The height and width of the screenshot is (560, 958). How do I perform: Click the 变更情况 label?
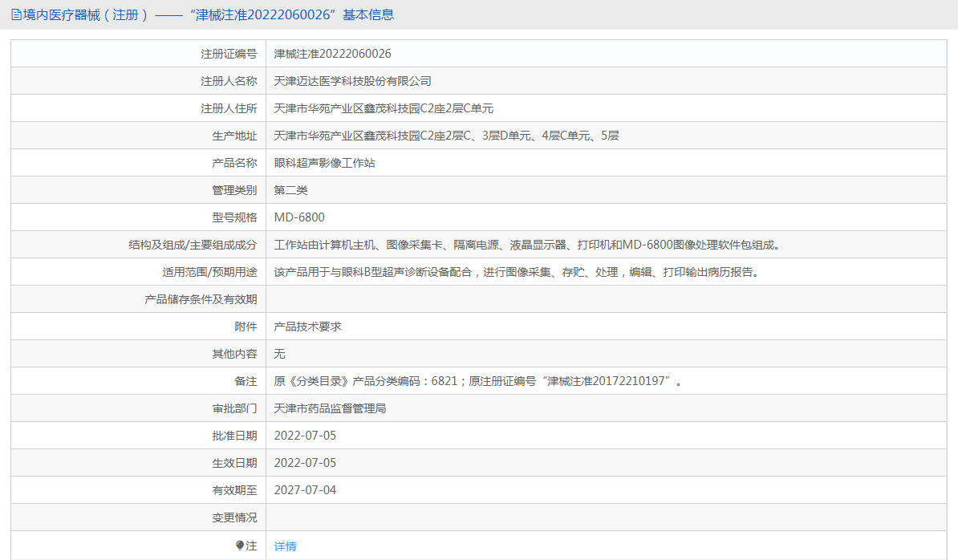[234, 517]
